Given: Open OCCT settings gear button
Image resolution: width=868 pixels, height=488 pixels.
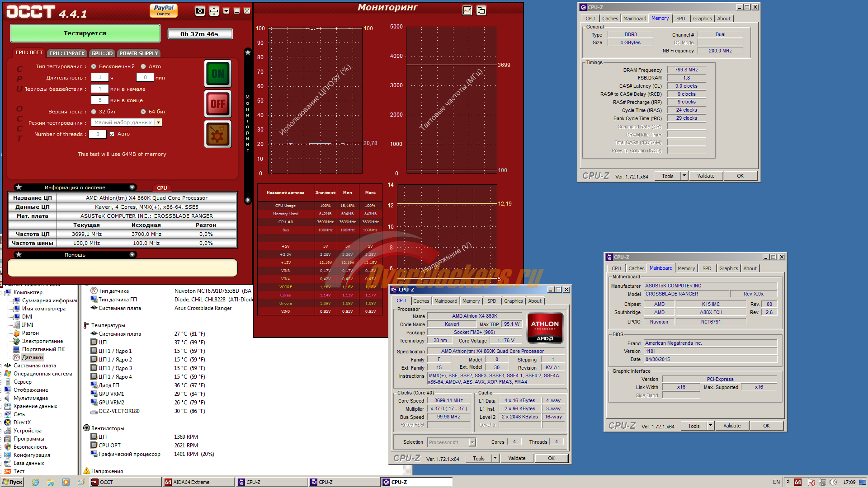Looking at the screenshot, I should 218,134.
